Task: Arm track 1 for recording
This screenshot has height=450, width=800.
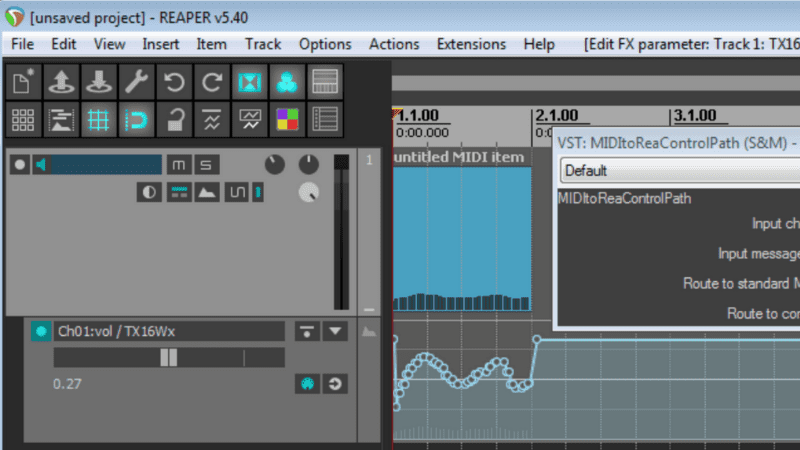Action: click(x=20, y=165)
